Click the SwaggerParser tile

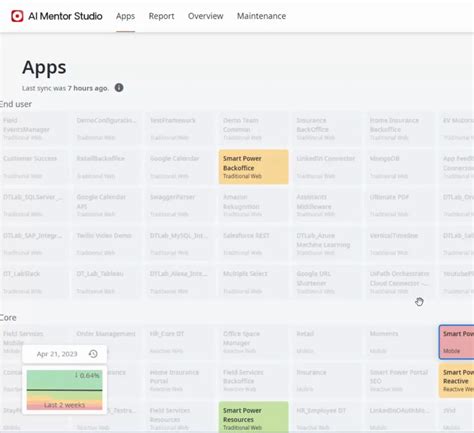click(180, 205)
